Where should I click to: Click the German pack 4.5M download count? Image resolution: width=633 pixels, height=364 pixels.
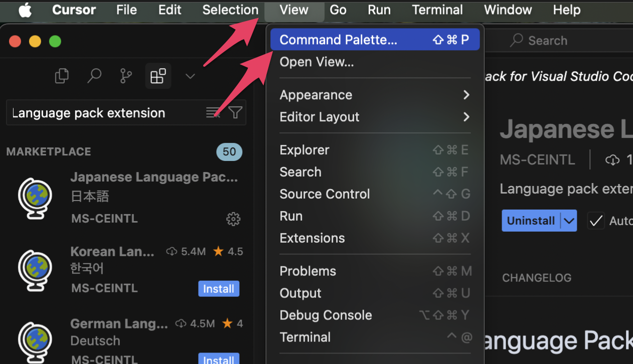click(195, 324)
